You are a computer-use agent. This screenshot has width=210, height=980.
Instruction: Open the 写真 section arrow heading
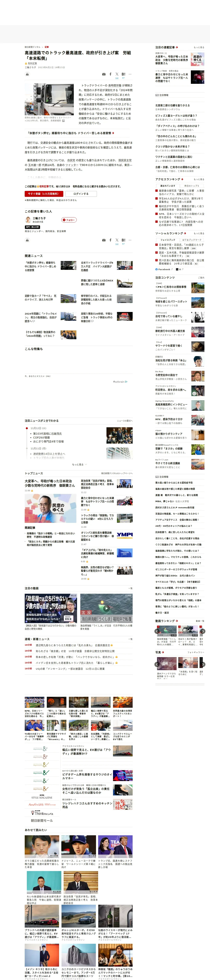point(160,653)
